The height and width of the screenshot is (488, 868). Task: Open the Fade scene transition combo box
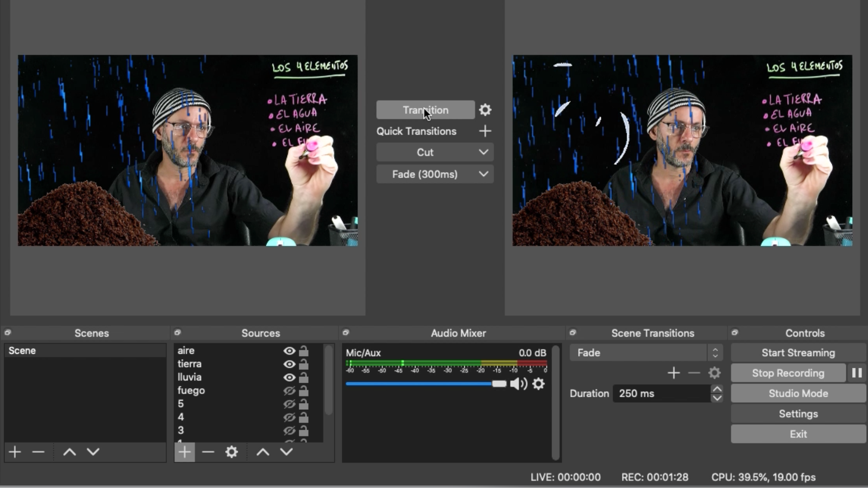point(646,353)
